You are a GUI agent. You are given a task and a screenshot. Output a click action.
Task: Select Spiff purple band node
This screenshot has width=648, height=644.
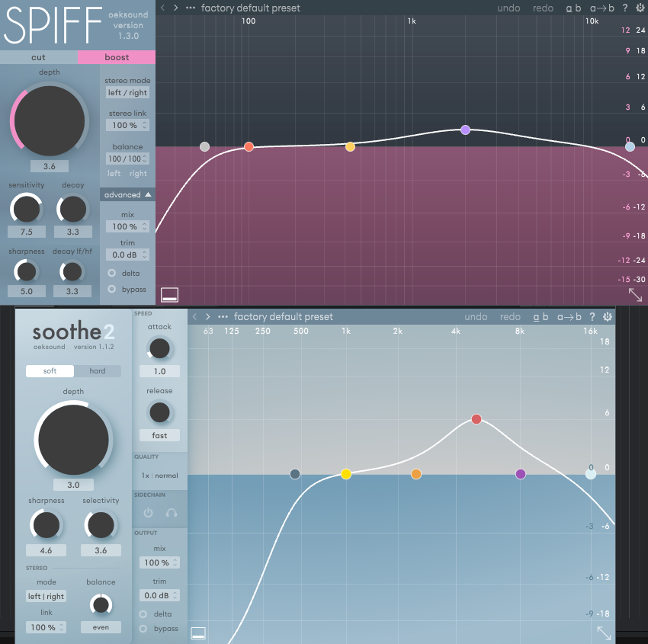point(465,130)
